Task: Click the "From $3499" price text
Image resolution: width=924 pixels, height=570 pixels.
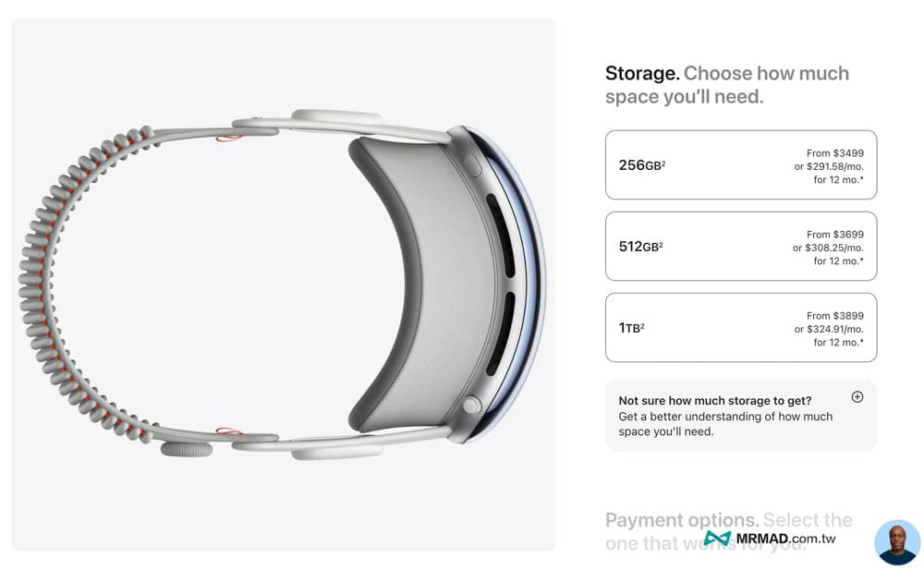Action: [834, 153]
